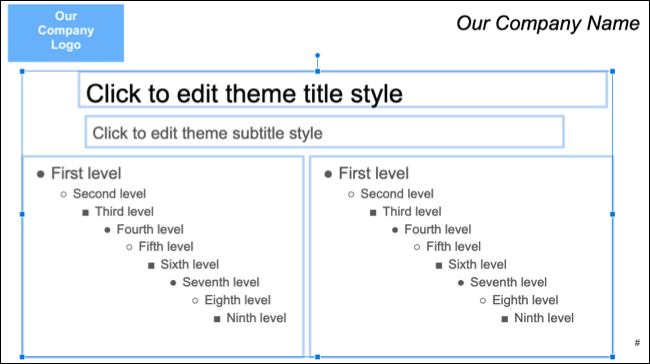Click Seventh level in the right column
The height and width of the screenshot is (364, 650).
tap(508, 282)
